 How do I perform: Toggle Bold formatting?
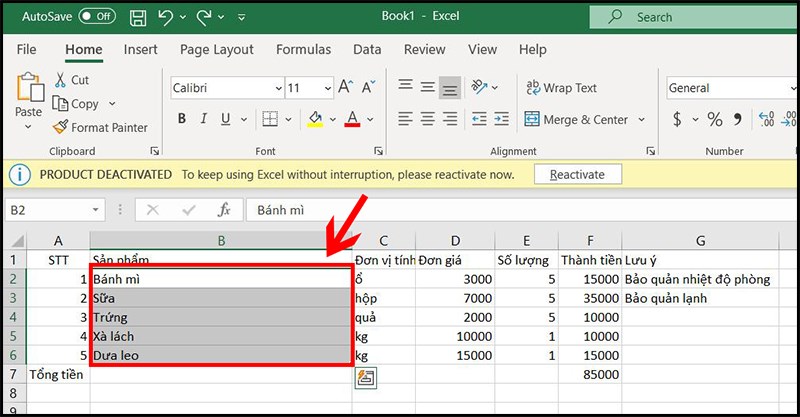(x=182, y=119)
